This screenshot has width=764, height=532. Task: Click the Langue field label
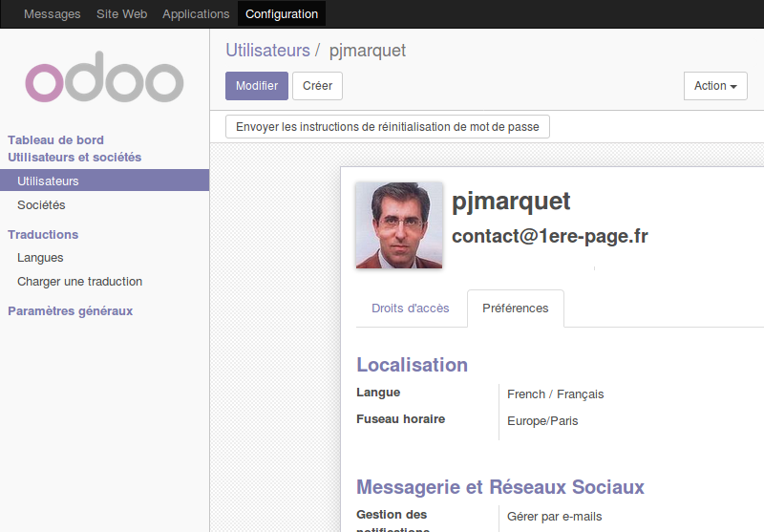pyautogui.click(x=378, y=393)
